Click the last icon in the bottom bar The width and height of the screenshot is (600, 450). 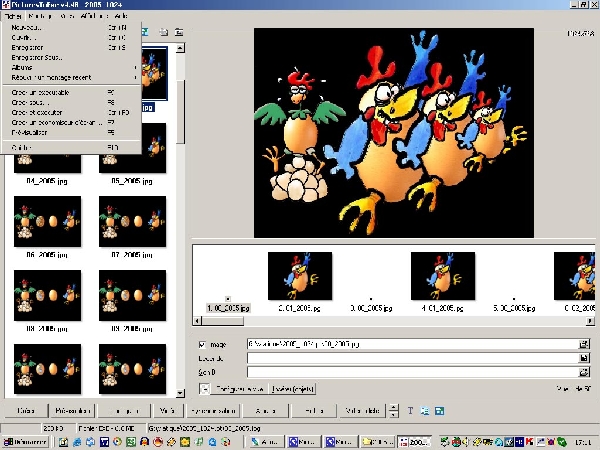440,411
